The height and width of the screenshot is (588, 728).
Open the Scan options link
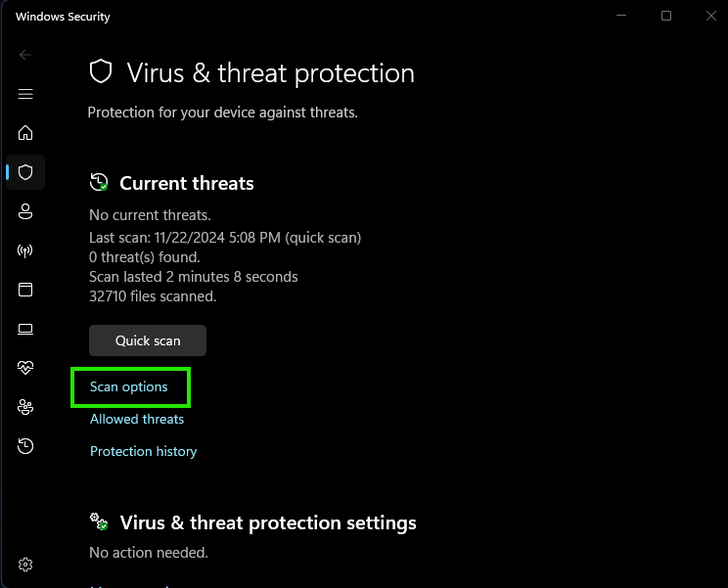pyautogui.click(x=129, y=387)
